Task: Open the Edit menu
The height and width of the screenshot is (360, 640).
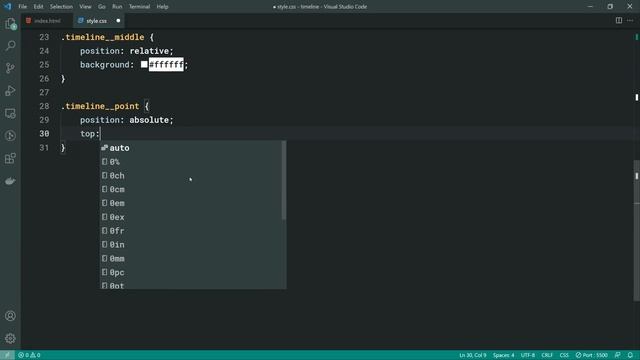Action: click(x=38, y=7)
